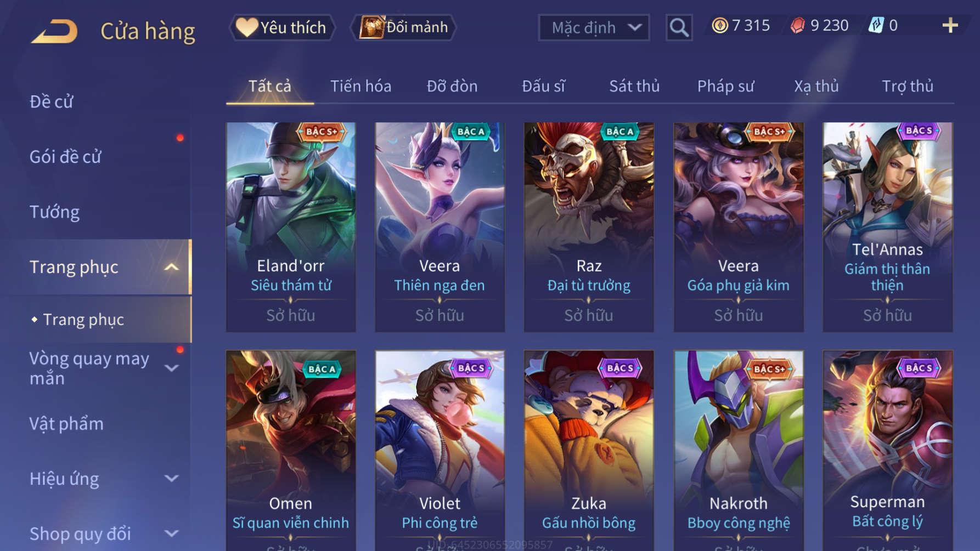980x551 pixels.
Task: Select Raz Đại tù trưởng skin card
Action: [x=589, y=227]
